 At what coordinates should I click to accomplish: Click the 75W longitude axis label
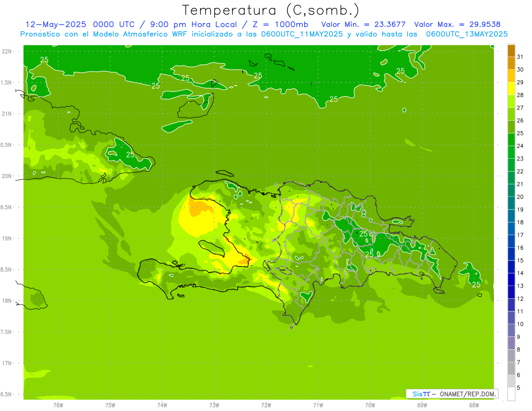pyautogui.click(x=110, y=405)
